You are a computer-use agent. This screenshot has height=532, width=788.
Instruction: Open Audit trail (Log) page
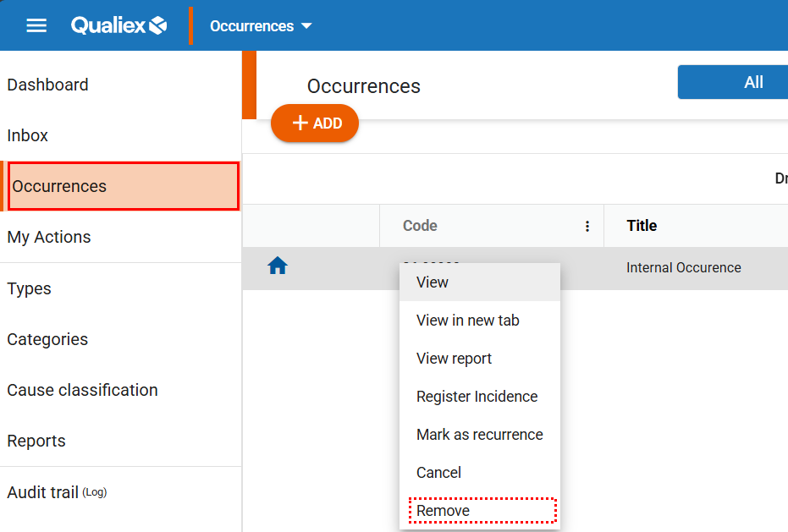pos(57,492)
